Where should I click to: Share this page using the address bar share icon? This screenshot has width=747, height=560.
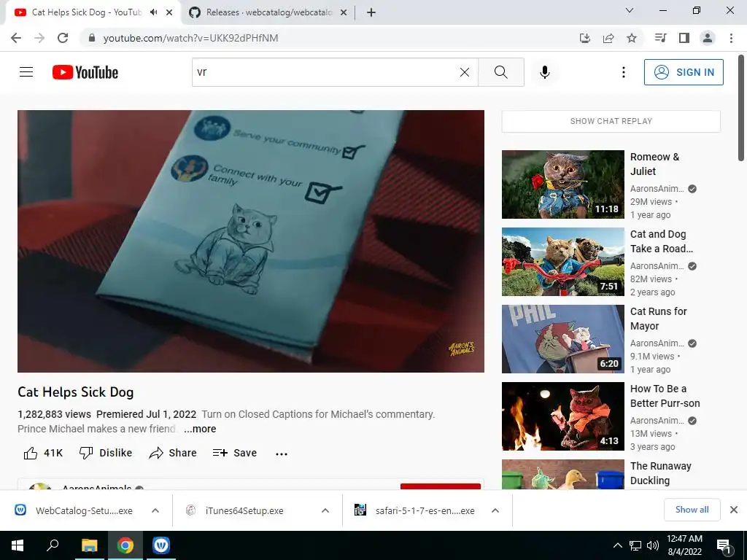click(x=608, y=38)
